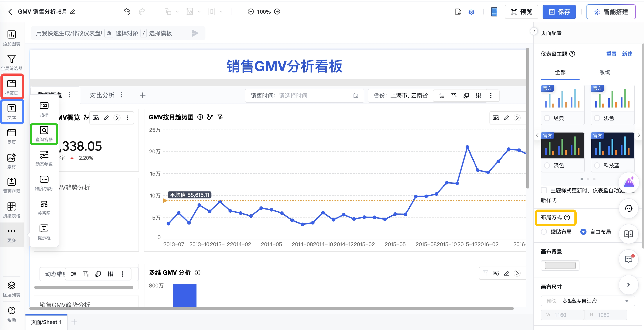Click the zoom-in plus icon
Viewport: 644px width, 330px height.
click(x=277, y=12)
